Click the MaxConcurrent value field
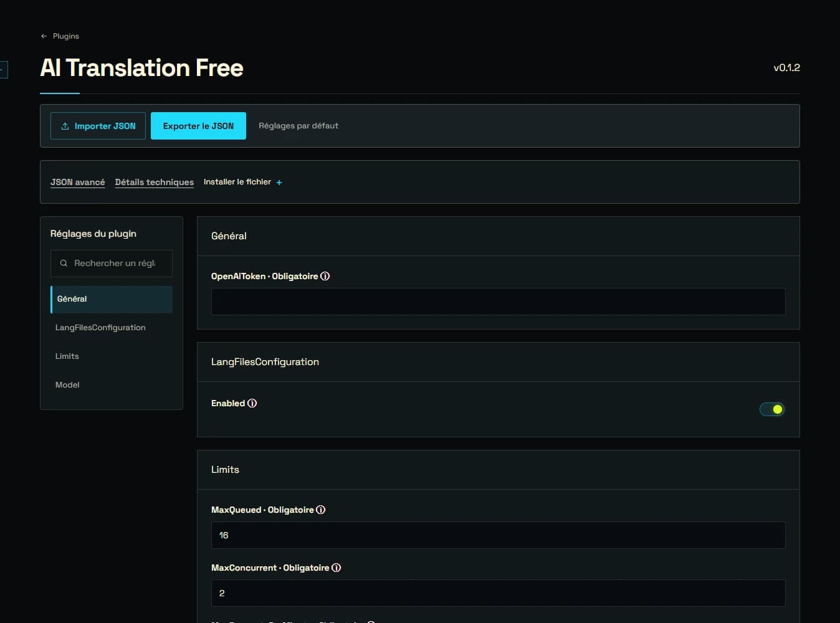Image resolution: width=840 pixels, height=623 pixels. 498,593
